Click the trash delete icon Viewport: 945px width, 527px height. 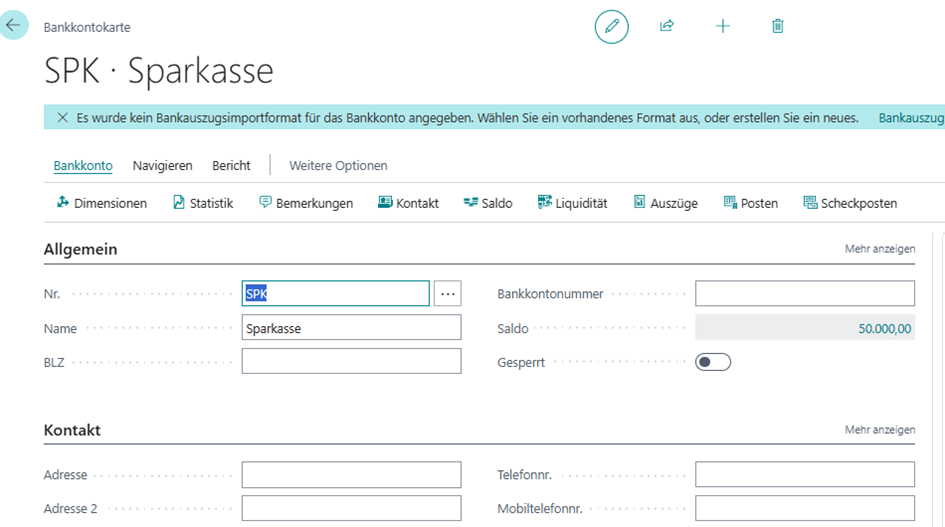[x=778, y=27]
